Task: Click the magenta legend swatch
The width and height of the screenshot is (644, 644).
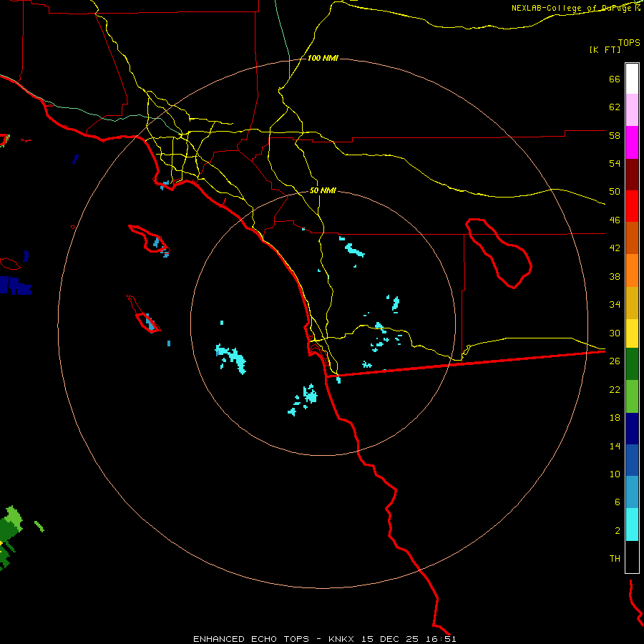Action: (632, 142)
